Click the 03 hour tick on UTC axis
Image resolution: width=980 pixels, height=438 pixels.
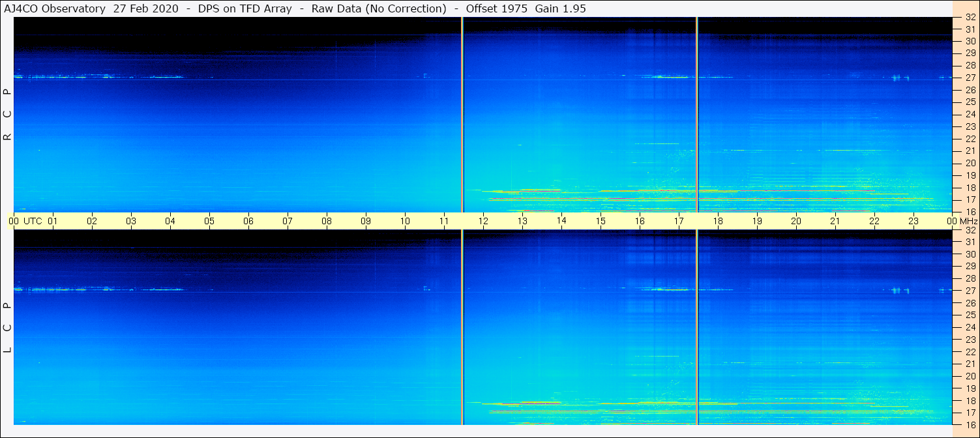click(131, 221)
